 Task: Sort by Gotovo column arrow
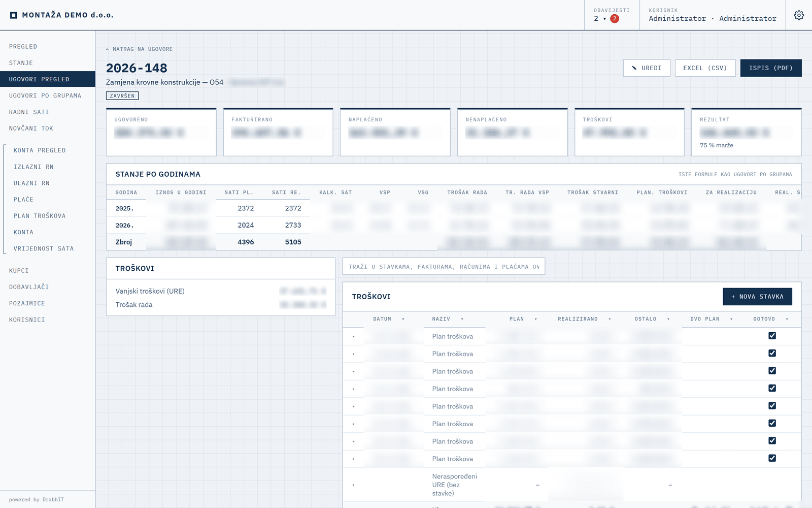(x=787, y=319)
